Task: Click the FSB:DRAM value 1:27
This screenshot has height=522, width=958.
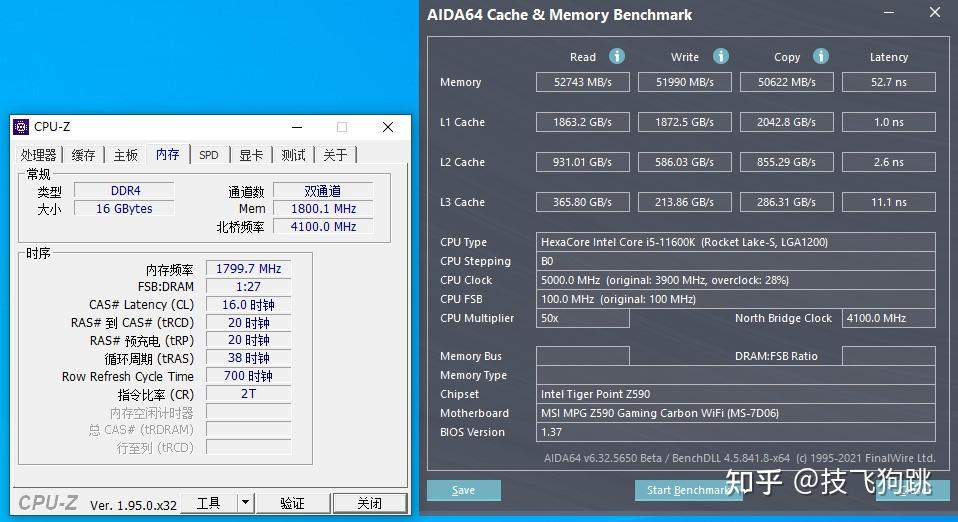Action: (249, 286)
